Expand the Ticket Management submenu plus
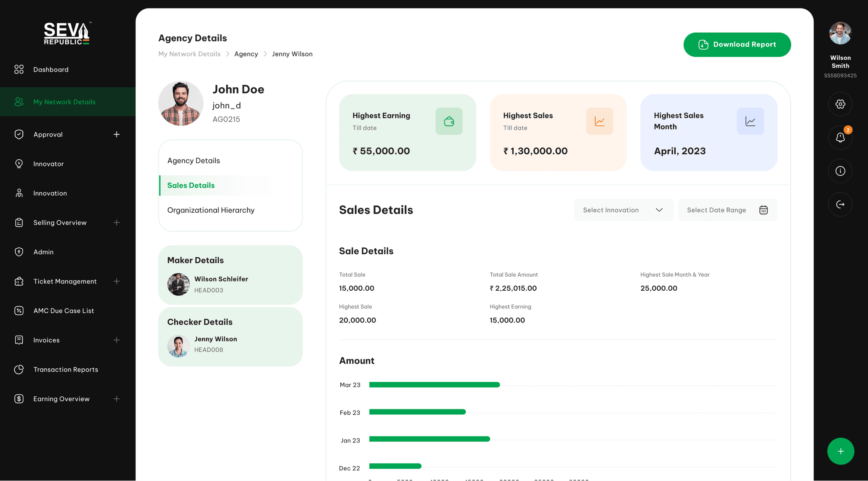The height and width of the screenshot is (481, 868). pos(117,281)
